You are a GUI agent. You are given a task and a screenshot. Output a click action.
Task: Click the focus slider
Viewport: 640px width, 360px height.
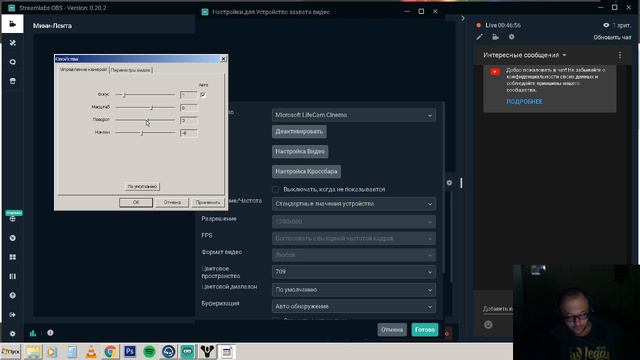click(145, 95)
